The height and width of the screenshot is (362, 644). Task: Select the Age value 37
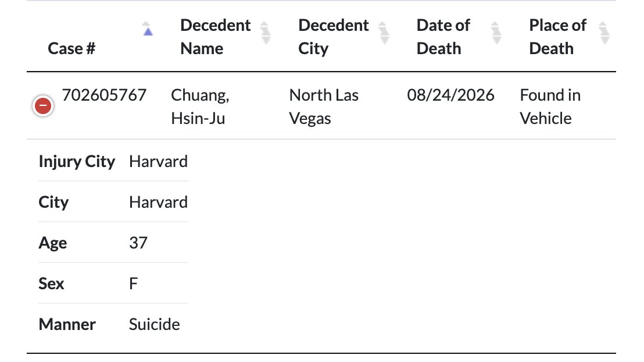pos(138,243)
